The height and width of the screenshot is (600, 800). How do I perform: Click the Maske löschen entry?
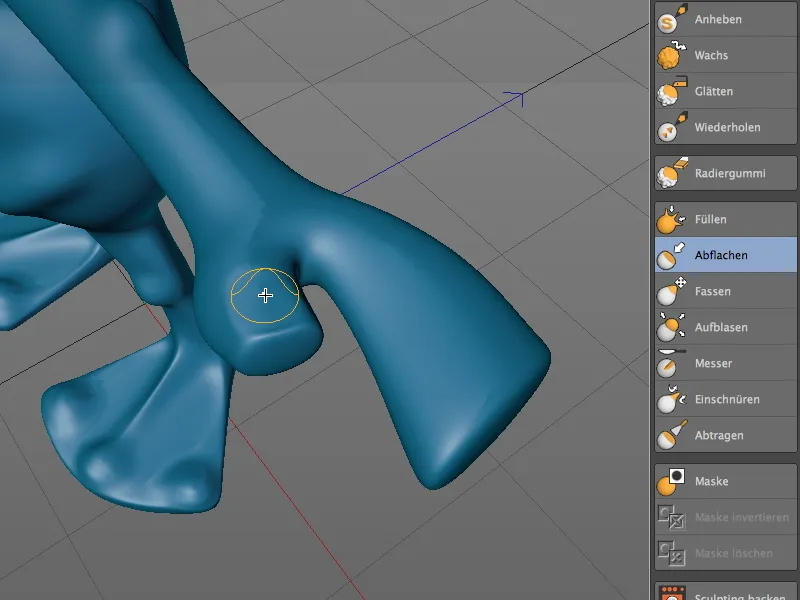click(x=724, y=552)
